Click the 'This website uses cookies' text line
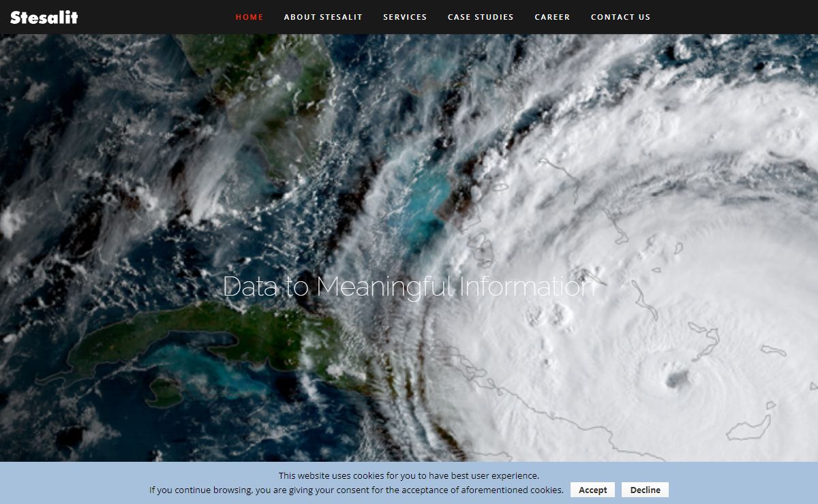Screen dimensions: 818x504 409,476
